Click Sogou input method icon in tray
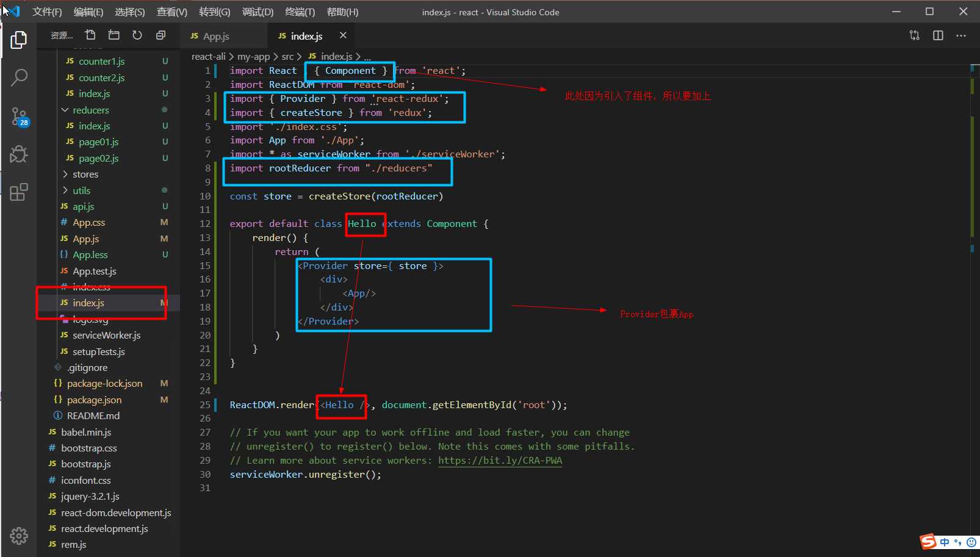The image size is (980, 557). [x=928, y=542]
